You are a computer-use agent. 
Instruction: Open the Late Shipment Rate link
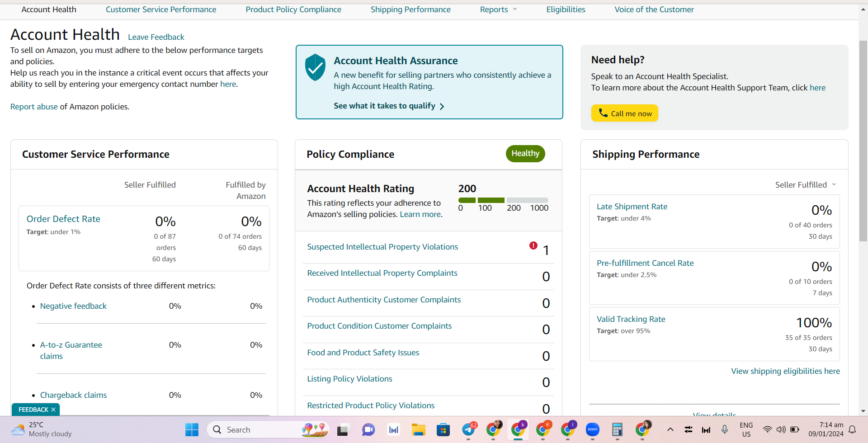pos(632,207)
